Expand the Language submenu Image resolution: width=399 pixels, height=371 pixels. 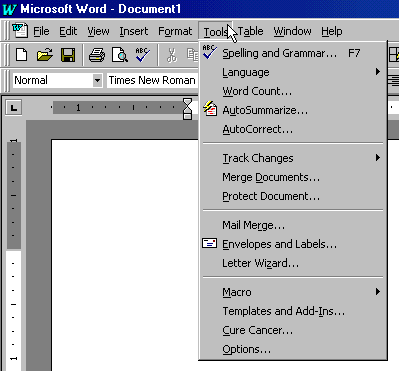coord(293,72)
